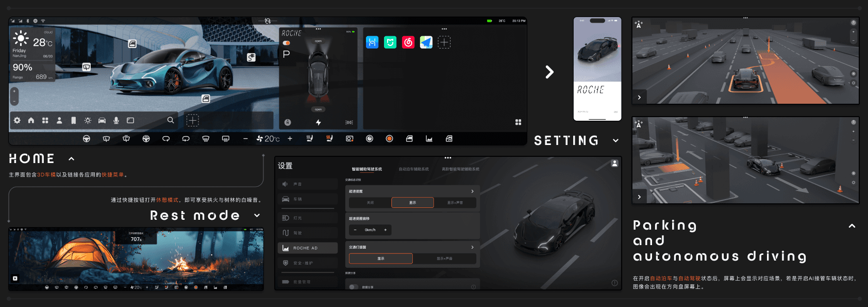Launch the red NetEase music app
Screen dimensions: 868x307
click(408, 42)
